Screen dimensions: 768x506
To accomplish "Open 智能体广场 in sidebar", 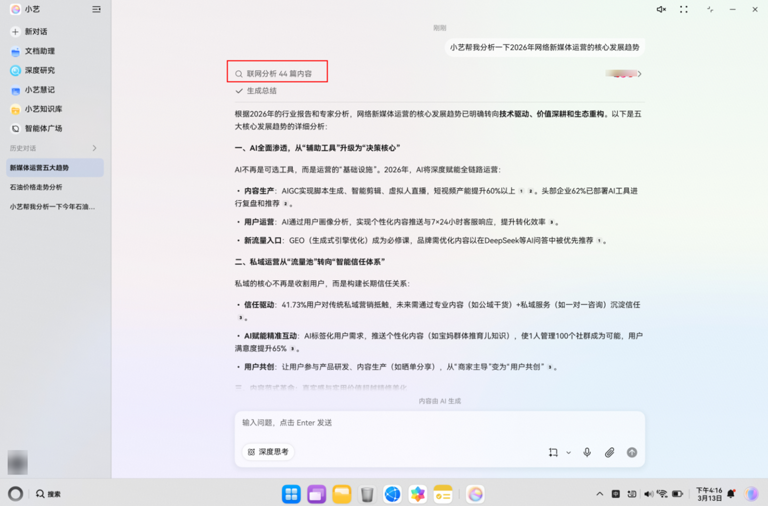I will point(36,128).
